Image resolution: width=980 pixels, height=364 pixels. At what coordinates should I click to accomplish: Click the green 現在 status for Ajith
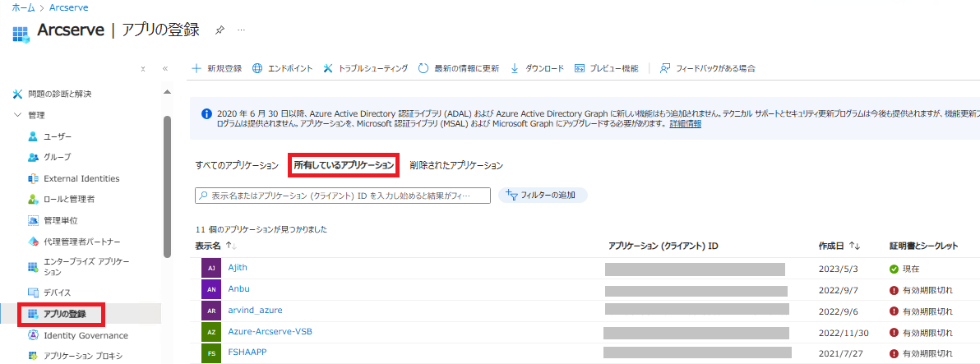click(x=904, y=269)
